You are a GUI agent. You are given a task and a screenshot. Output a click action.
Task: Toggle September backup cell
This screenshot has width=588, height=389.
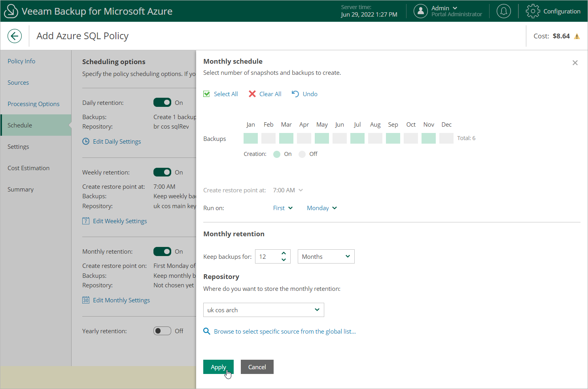coord(393,138)
